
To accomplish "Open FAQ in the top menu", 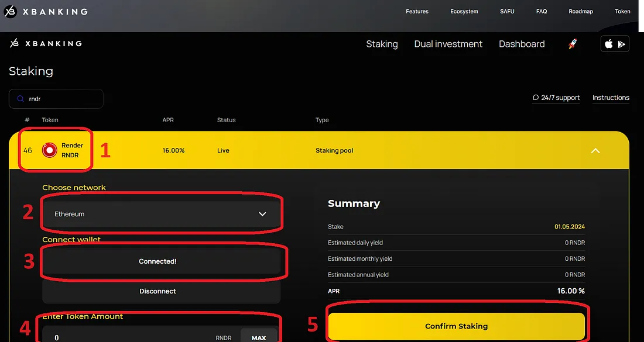I will tap(542, 12).
